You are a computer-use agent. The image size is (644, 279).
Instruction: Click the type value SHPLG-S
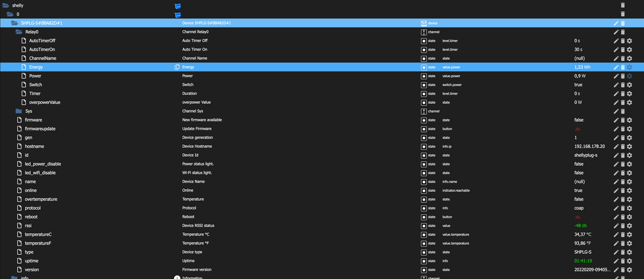point(583,252)
